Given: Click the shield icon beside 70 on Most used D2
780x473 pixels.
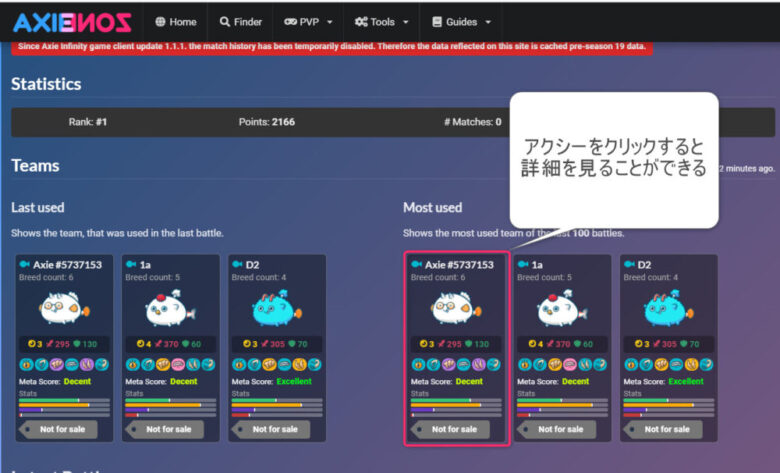Looking at the screenshot, I should [x=683, y=344].
